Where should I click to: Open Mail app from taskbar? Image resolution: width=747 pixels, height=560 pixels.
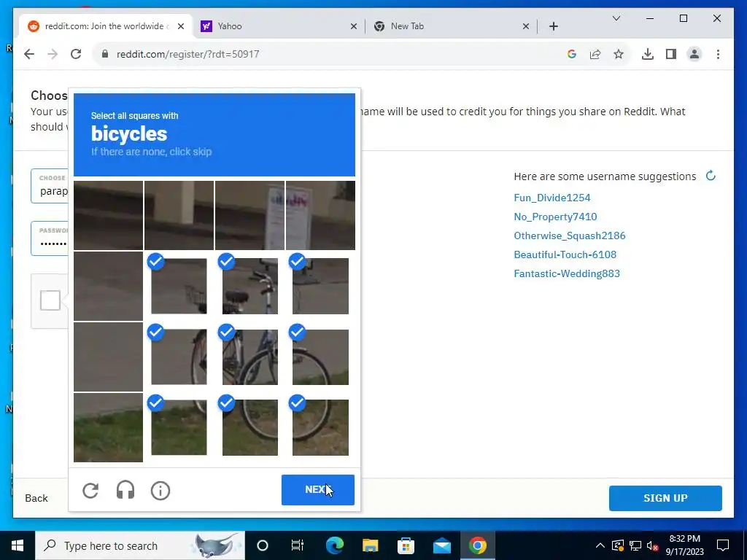[441, 545]
